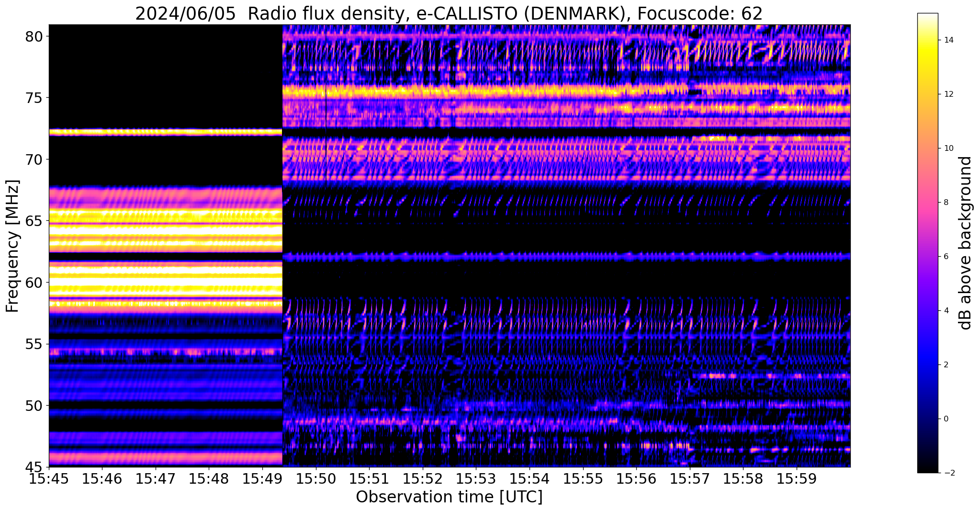980x511 pixels.
Task: Click the 15:52 time tick label
Action: [x=423, y=479]
